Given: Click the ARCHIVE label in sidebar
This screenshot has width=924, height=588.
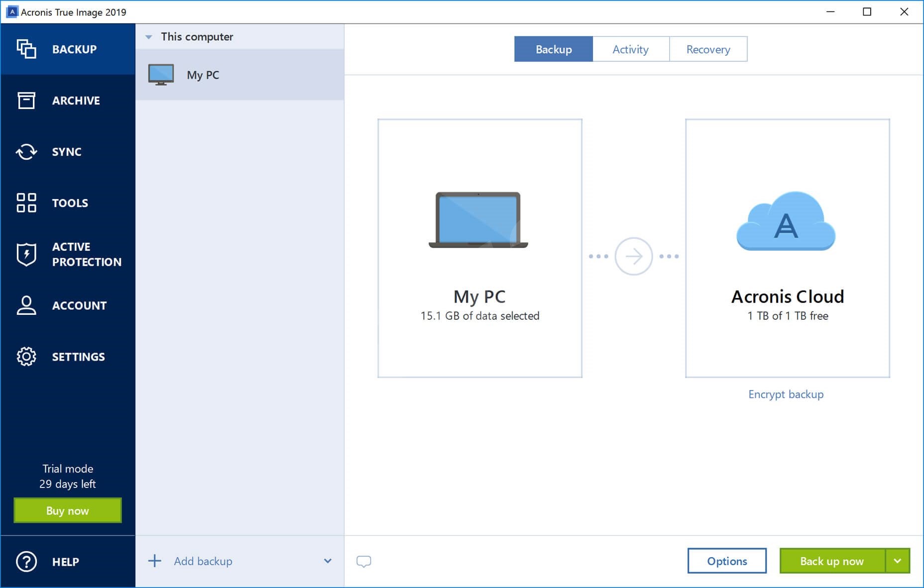Looking at the screenshot, I should point(76,100).
